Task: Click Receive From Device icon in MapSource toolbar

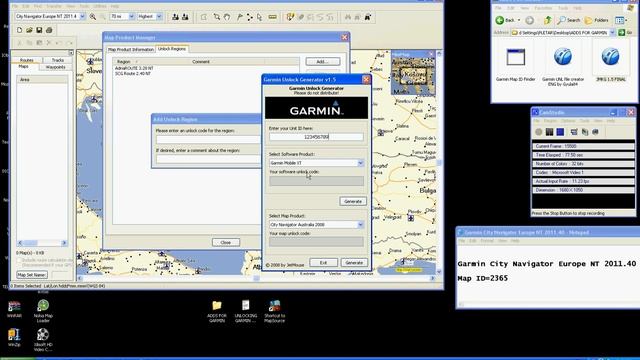Action: click(185, 17)
